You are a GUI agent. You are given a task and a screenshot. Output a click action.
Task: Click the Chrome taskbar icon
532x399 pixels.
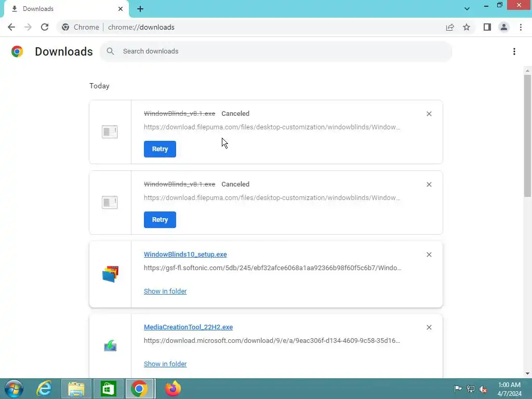pyautogui.click(x=140, y=389)
